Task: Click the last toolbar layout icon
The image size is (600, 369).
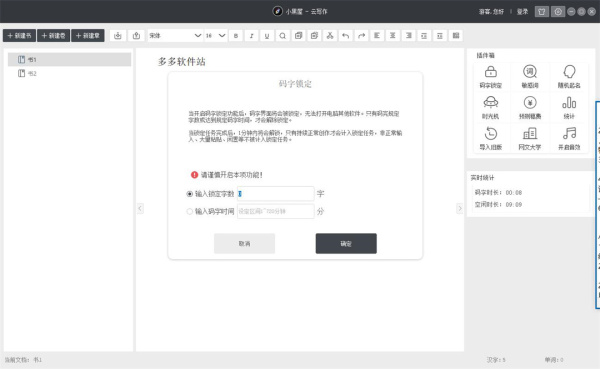Action: coord(456,36)
